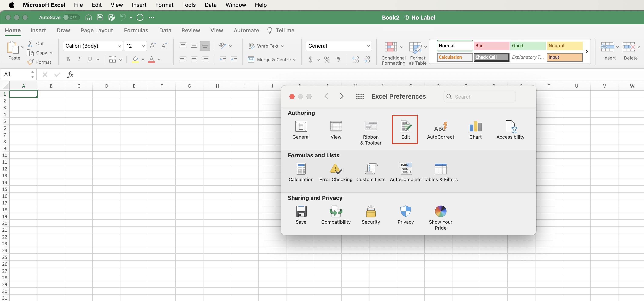
Task: Switch to the Insert ribbon tab
Action: [x=38, y=30]
